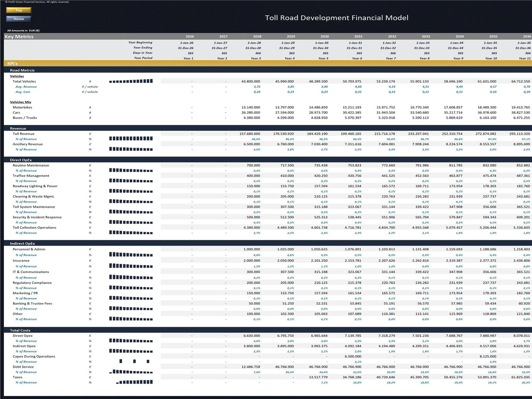The height and width of the screenshot is (399, 532).
Task: Click the Taxes % of Revenue sparkline
Action: 131,382
